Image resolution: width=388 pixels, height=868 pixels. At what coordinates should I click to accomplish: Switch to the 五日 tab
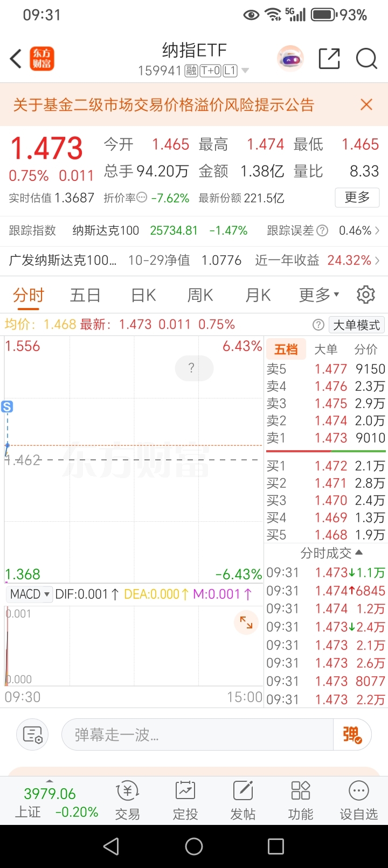pos(85,295)
